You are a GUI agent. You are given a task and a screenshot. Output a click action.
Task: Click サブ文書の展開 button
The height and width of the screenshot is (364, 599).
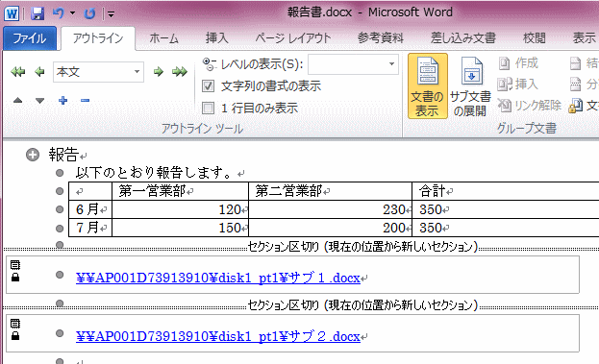pos(470,86)
